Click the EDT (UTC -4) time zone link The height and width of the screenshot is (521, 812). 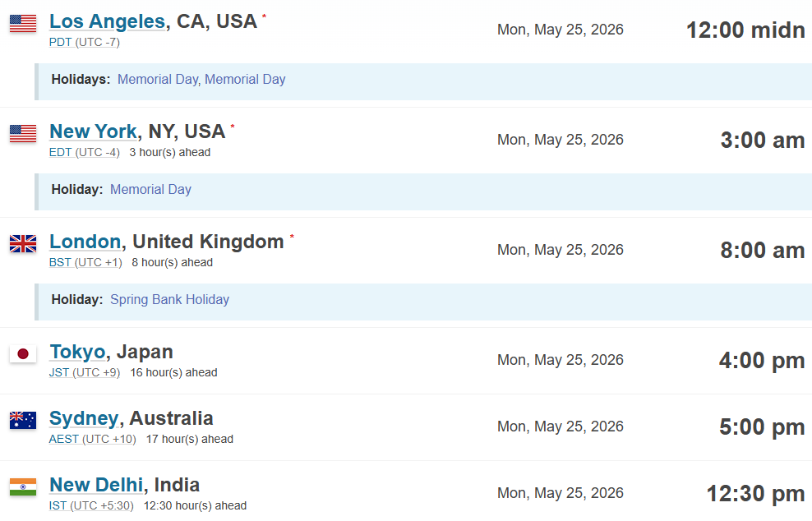84,152
